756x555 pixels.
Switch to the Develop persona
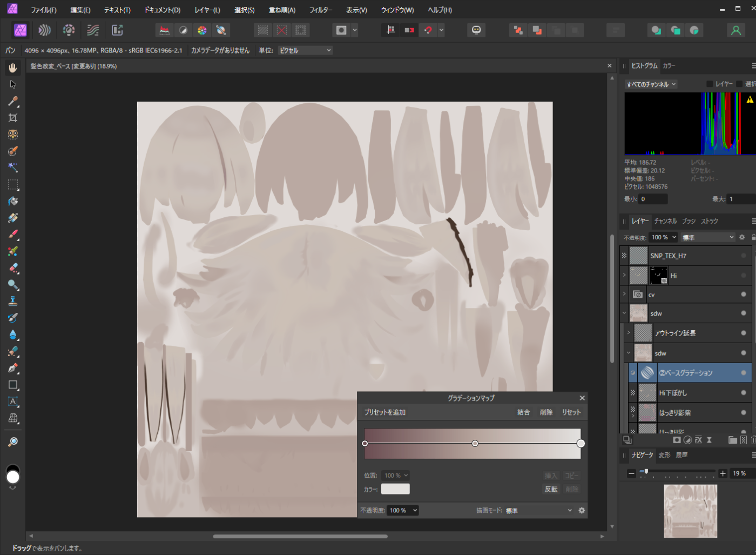pos(69,30)
